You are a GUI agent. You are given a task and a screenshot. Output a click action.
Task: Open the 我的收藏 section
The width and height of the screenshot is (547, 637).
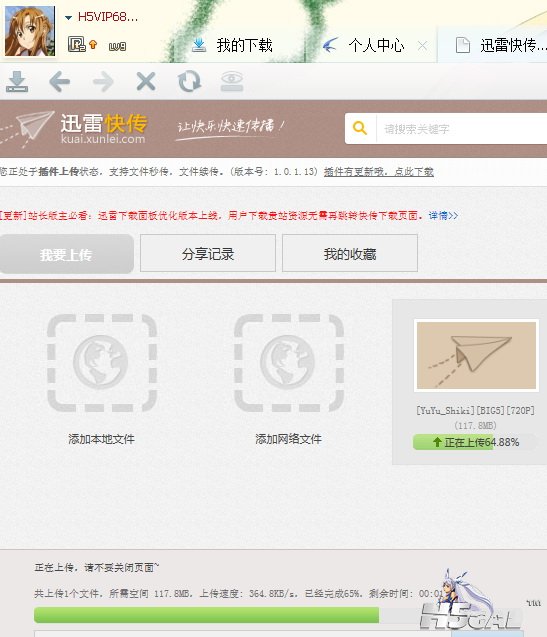tap(349, 254)
